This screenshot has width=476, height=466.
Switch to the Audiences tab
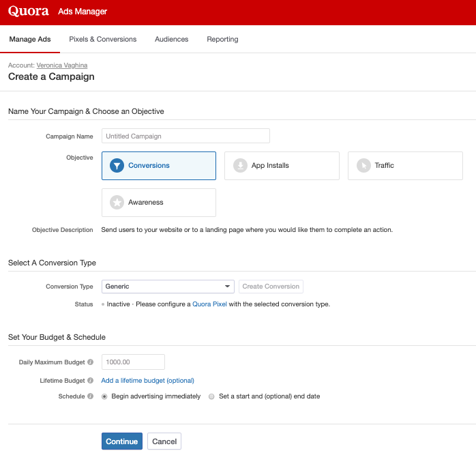pos(172,39)
